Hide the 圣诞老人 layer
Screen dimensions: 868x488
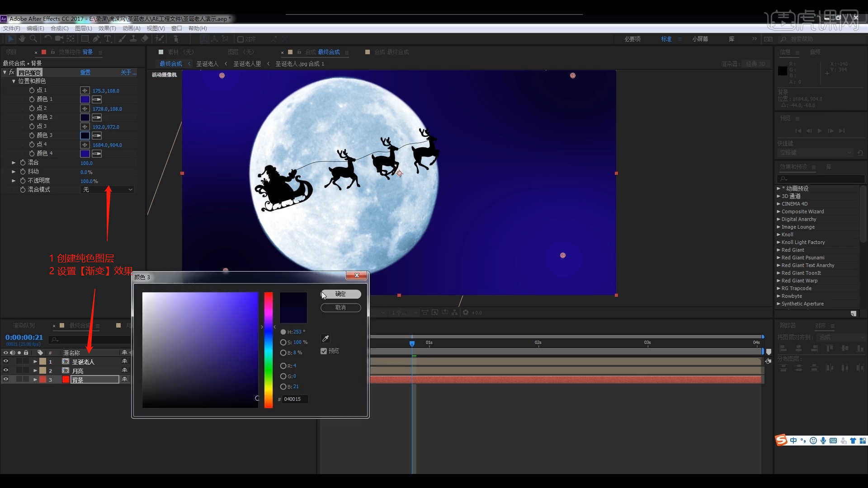coord(6,361)
